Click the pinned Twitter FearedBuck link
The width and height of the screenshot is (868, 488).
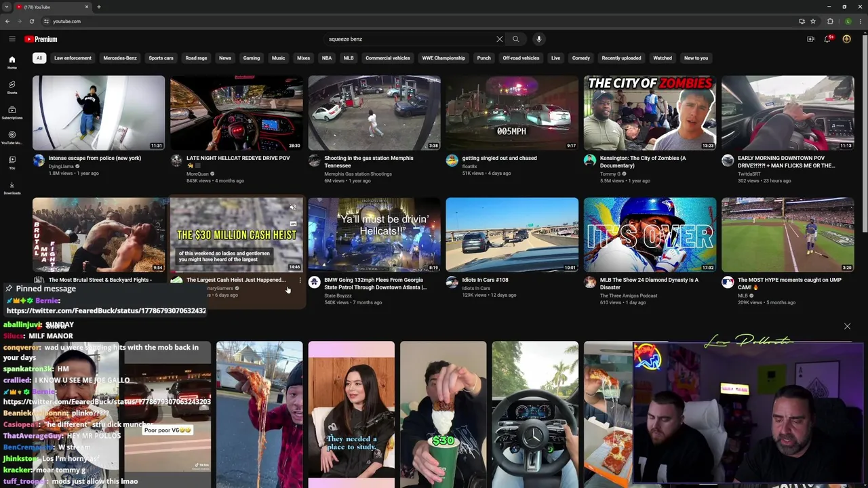(x=106, y=310)
